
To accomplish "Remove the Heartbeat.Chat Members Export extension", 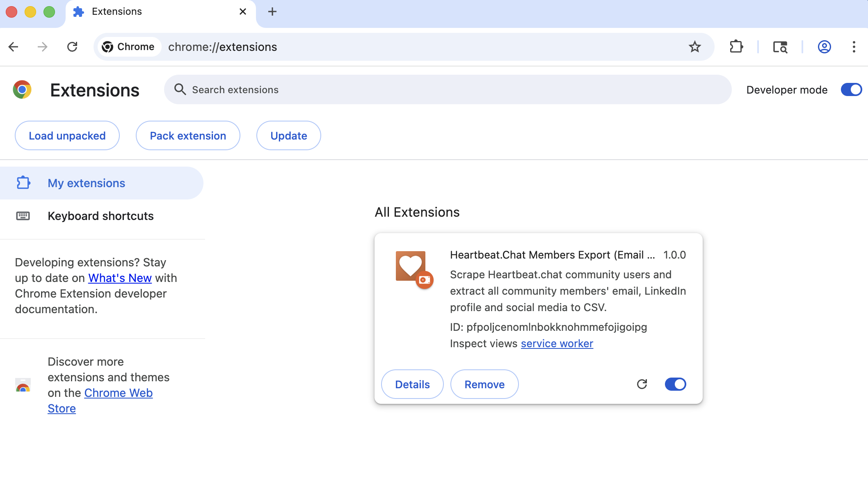I will 484,384.
